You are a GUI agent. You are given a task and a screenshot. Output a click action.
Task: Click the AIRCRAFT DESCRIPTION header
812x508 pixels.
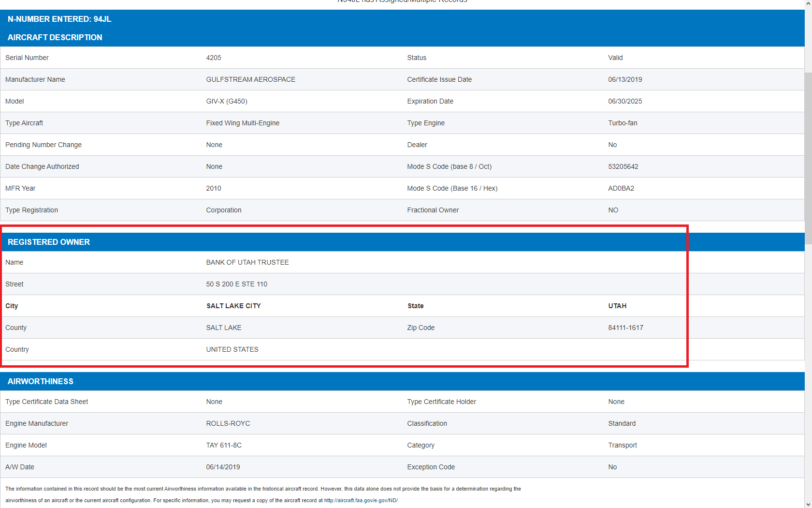(55, 37)
